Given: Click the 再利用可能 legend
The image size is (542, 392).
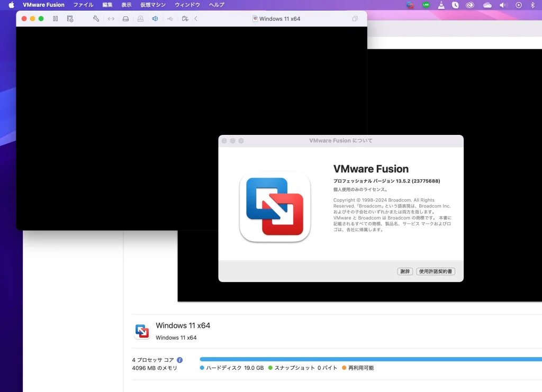Looking at the screenshot, I should 358,368.
